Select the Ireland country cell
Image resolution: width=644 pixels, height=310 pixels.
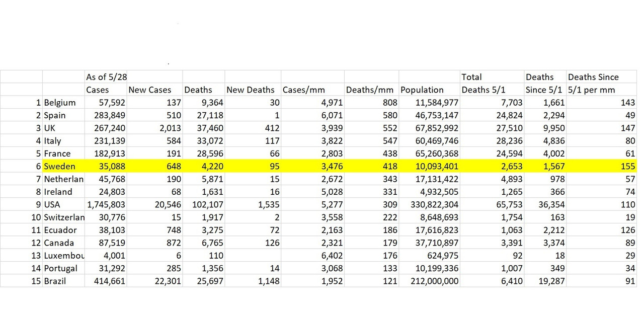point(63,192)
